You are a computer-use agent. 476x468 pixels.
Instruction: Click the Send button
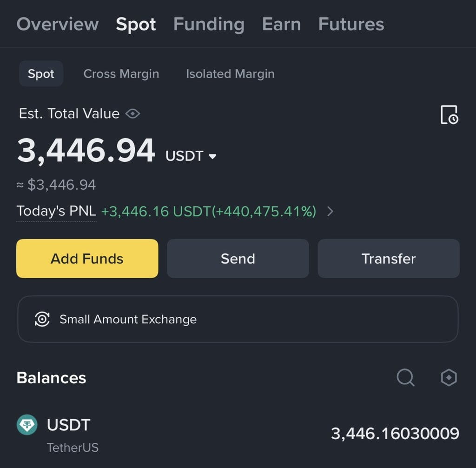pyautogui.click(x=238, y=259)
